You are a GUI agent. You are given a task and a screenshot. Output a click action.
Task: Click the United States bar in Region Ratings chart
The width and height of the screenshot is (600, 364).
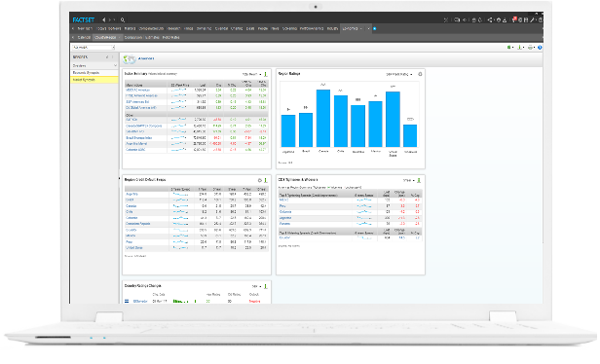click(x=393, y=120)
